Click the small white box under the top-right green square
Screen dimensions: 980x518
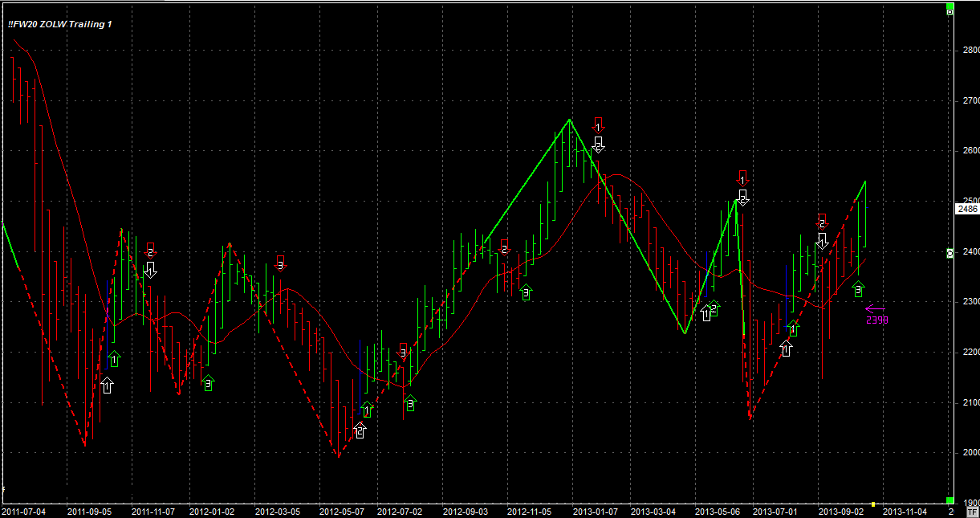pyautogui.click(x=950, y=14)
